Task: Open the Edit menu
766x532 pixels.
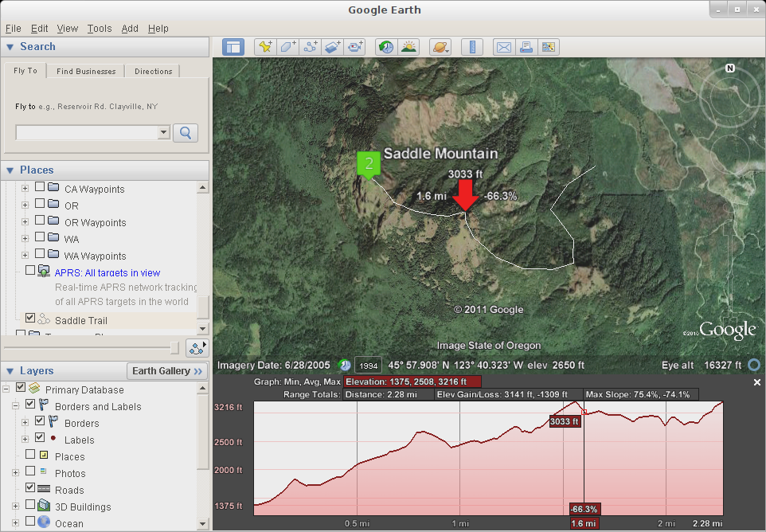Action: (39, 29)
